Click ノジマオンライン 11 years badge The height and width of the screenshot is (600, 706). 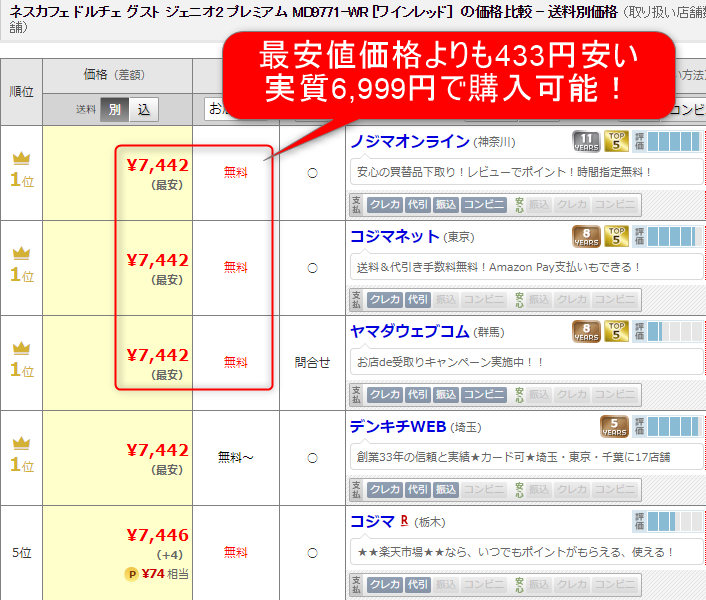coord(586,141)
